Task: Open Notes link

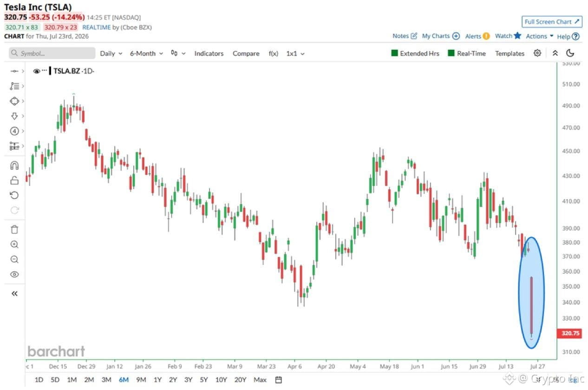Action: [x=405, y=36]
